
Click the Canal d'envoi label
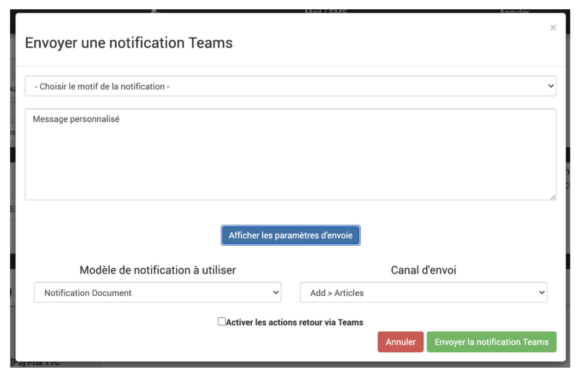(424, 270)
